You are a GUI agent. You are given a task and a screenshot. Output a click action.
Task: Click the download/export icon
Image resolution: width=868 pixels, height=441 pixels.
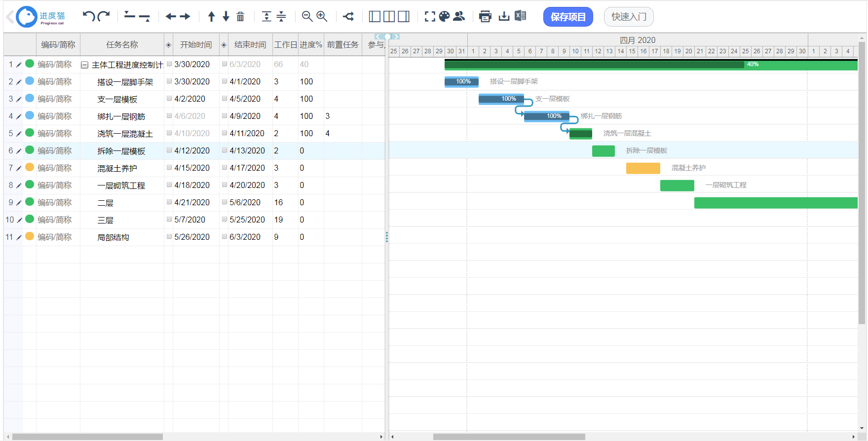[504, 16]
